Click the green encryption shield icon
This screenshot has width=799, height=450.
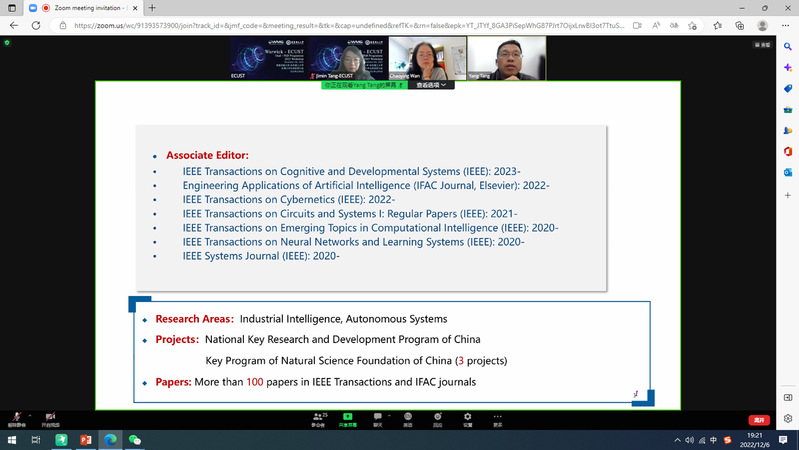[7, 43]
